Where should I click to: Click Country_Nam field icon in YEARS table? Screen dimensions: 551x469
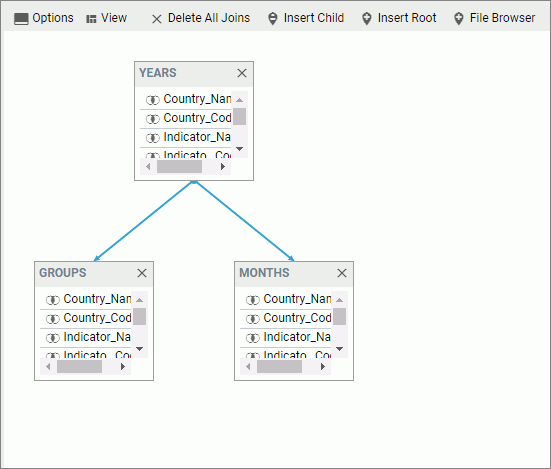point(153,100)
